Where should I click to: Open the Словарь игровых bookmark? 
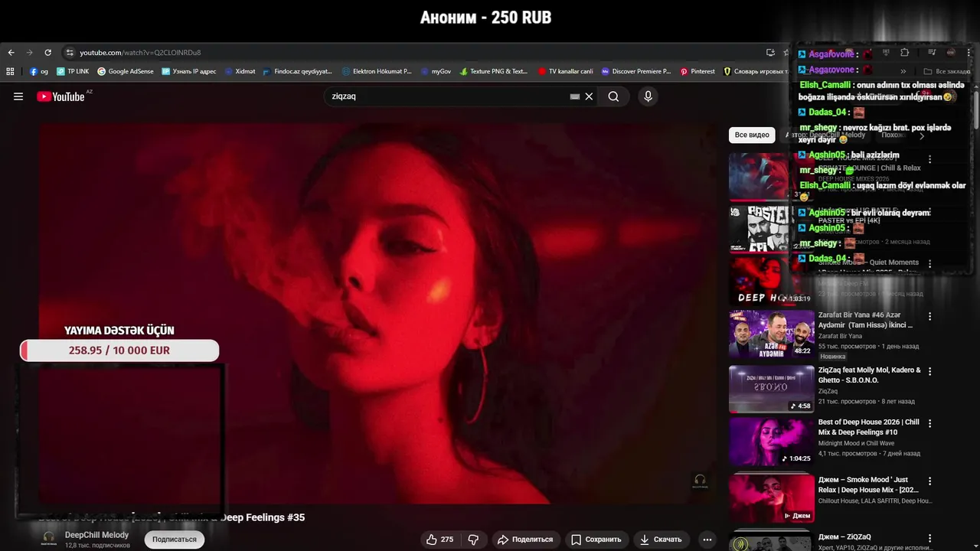coord(756,71)
